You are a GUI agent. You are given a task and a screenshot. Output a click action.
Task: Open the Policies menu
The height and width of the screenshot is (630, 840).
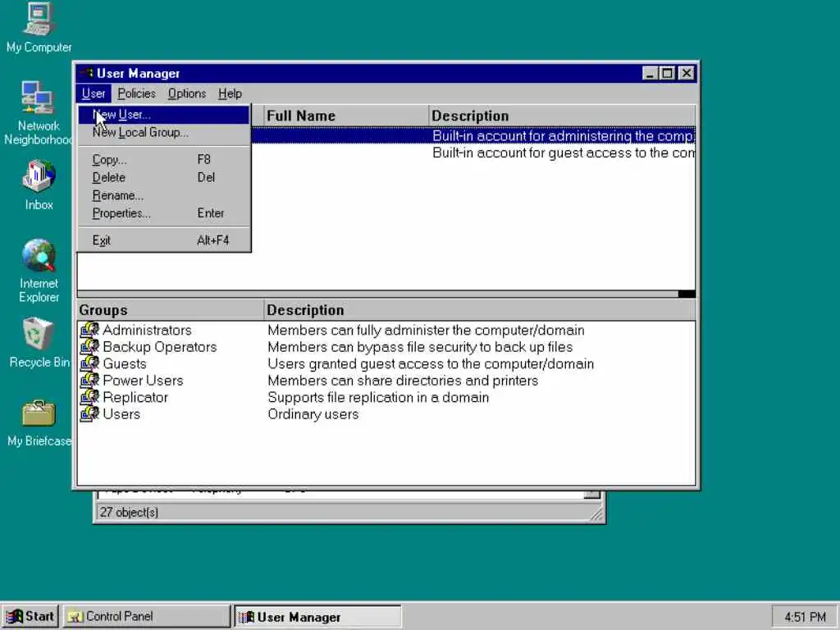[x=137, y=94]
